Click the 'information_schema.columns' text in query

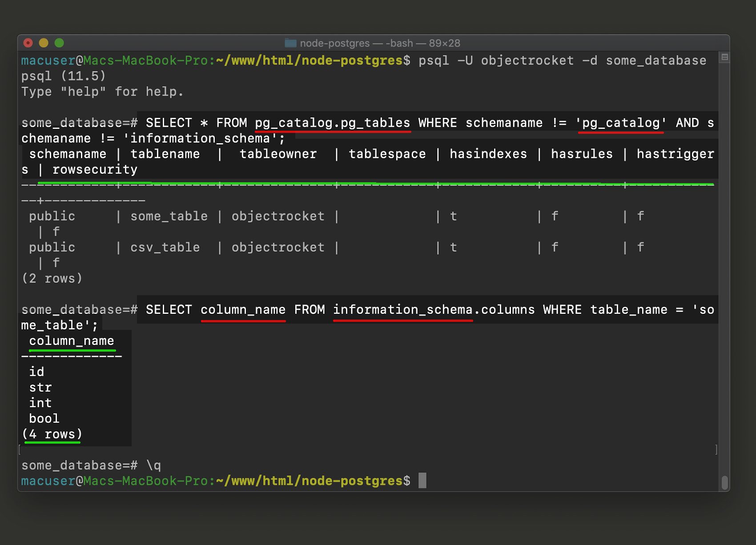pos(434,310)
